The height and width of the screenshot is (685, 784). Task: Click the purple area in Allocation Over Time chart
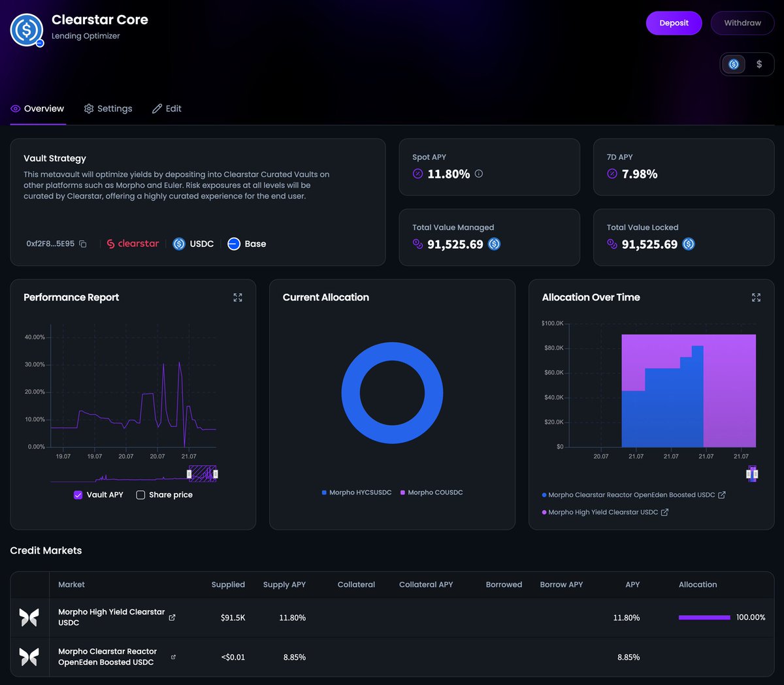pyautogui.click(x=730, y=390)
